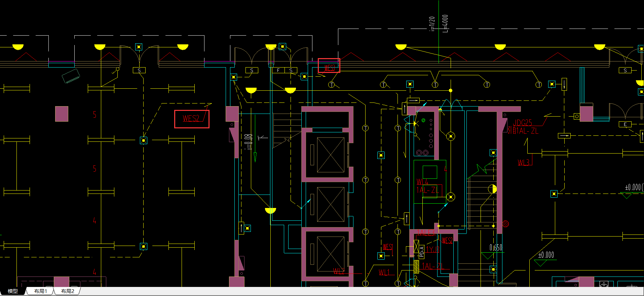Image resolution: width=644 pixels, height=296 pixels.
Task: Select the WL4 circuit label
Action: tap(422, 182)
